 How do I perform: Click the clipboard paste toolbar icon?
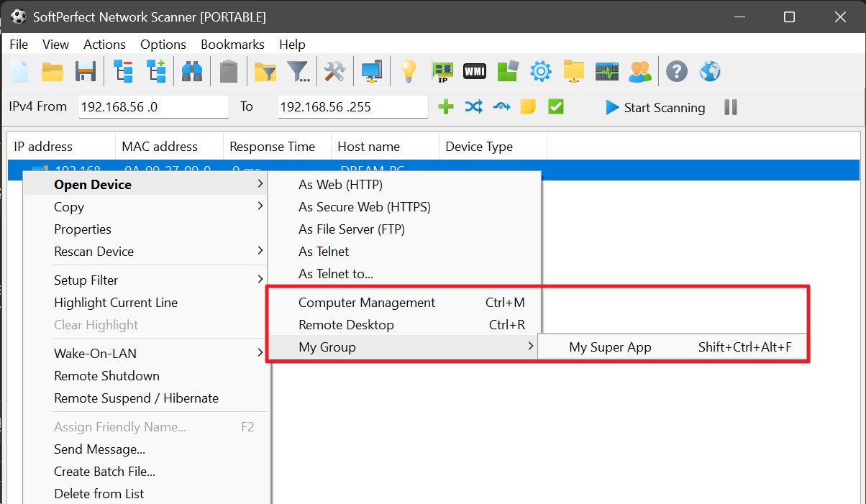coord(229,70)
